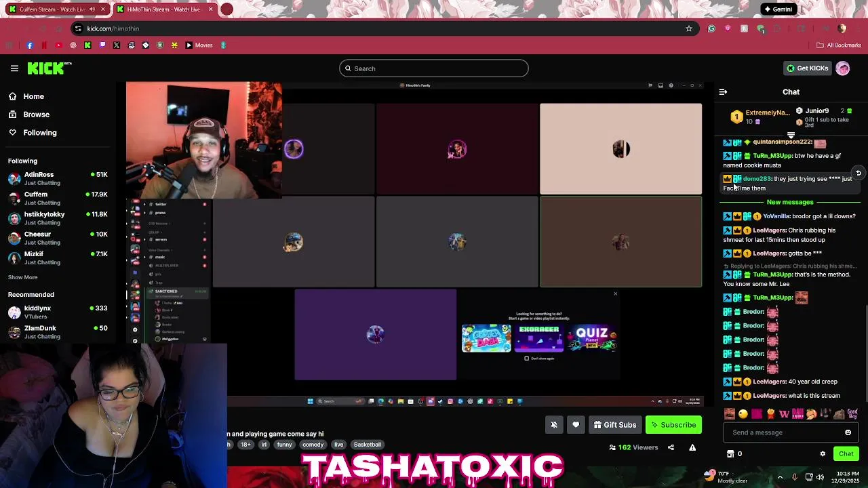Focus the Kick Search field
Screen dimensions: 868x488
click(434, 68)
